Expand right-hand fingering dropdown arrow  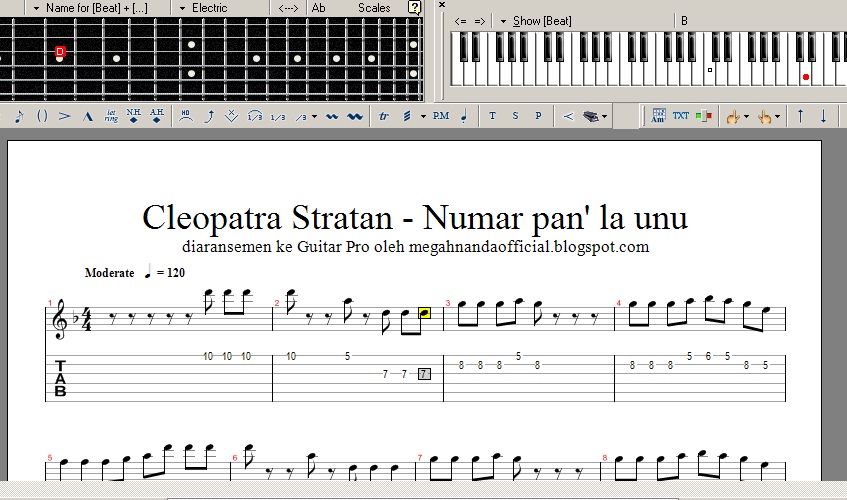point(777,116)
